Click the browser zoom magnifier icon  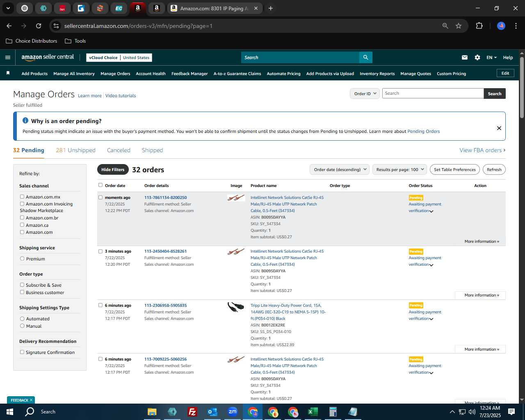[445, 26]
